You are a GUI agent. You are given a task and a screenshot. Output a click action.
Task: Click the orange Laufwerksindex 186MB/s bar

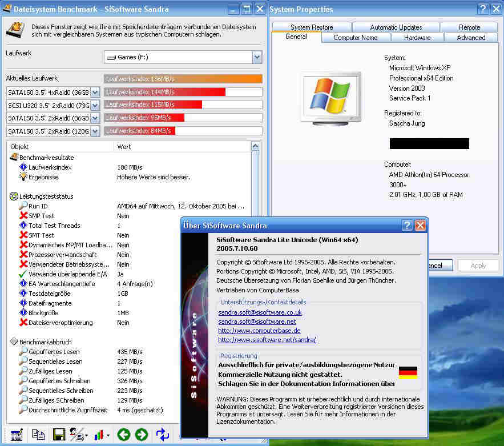(x=183, y=79)
